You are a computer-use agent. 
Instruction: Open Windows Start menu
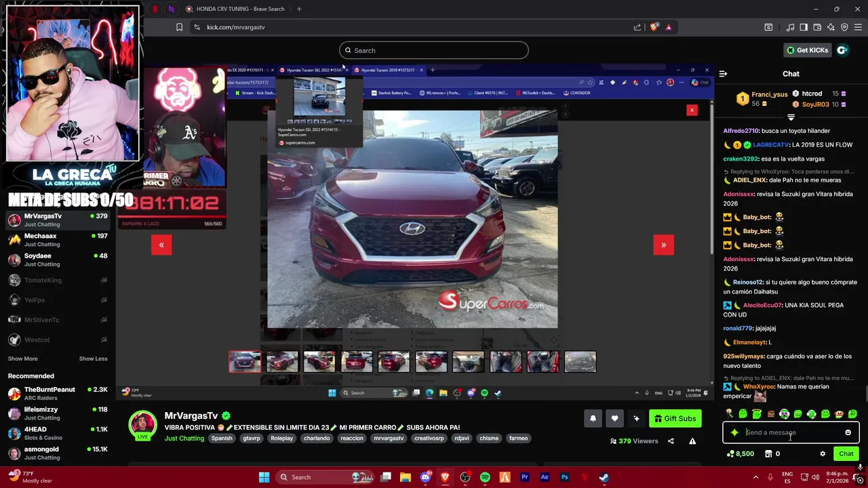pyautogui.click(x=264, y=477)
